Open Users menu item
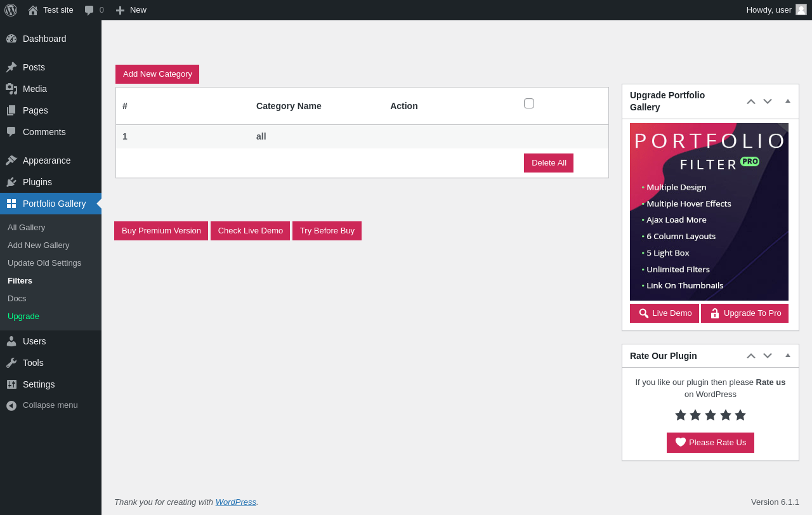The height and width of the screenshot is (515, 812). (51, 341)
